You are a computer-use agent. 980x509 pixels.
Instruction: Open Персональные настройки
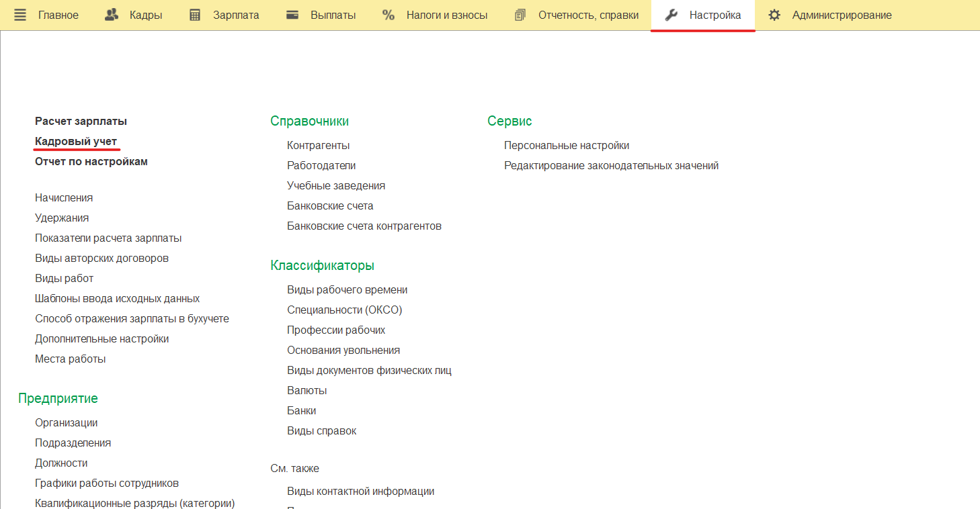pos(567,146)
